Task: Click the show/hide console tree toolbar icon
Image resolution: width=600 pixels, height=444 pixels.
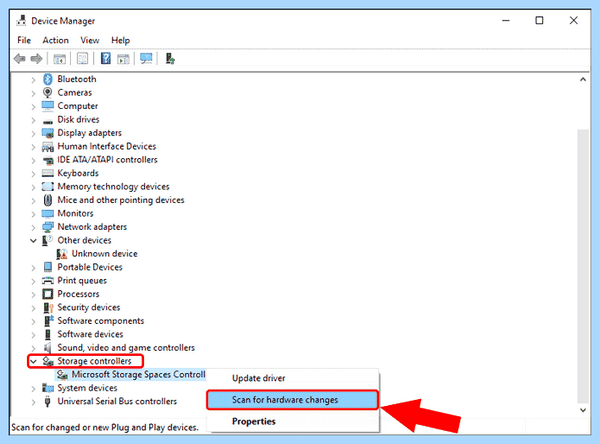Action: (x=59, y=59)
